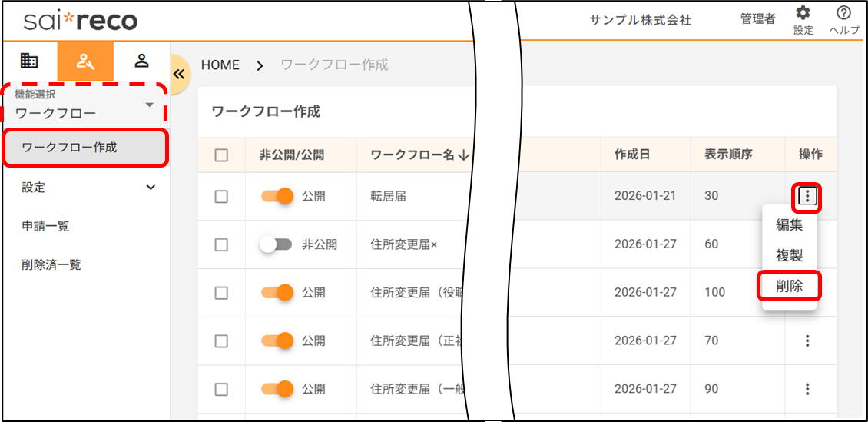Open the single person icon tab
Image resolution: width=868 pixels, height=422 pixels.
pyautogui.click(x=141, y=61)
